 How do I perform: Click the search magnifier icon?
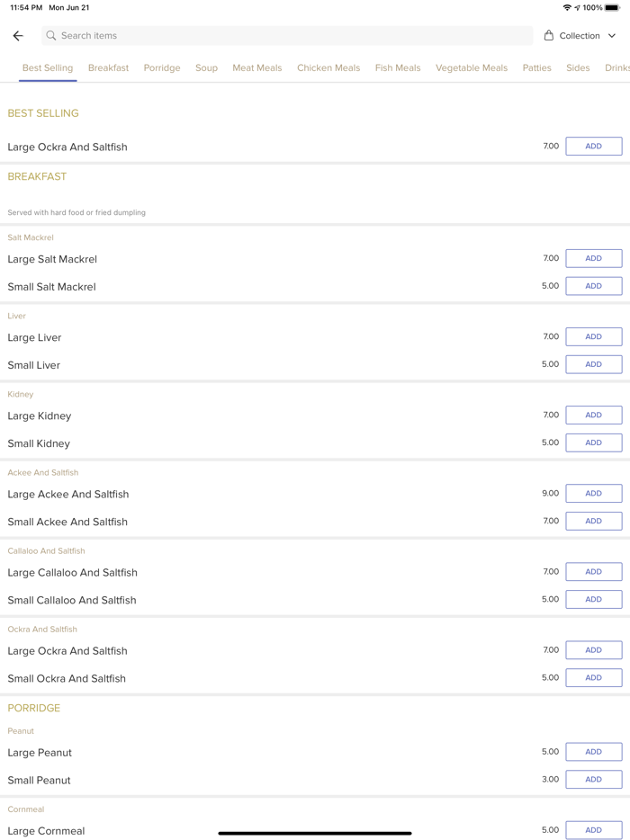(51, 36)
